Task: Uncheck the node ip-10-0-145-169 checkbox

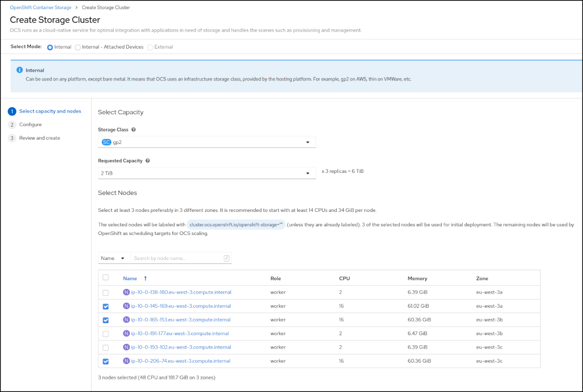Action: (106, 306)
